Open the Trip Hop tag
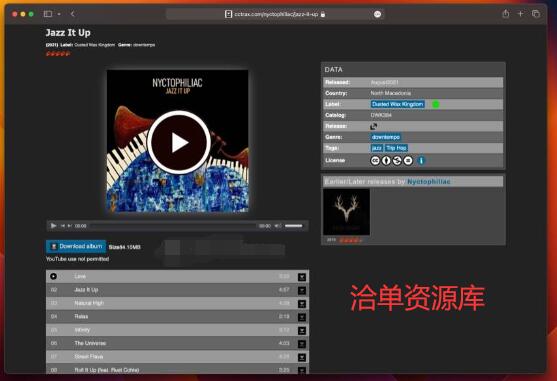Image resolution: width=557 pixels, height=381 pixels. coord(396,148)
